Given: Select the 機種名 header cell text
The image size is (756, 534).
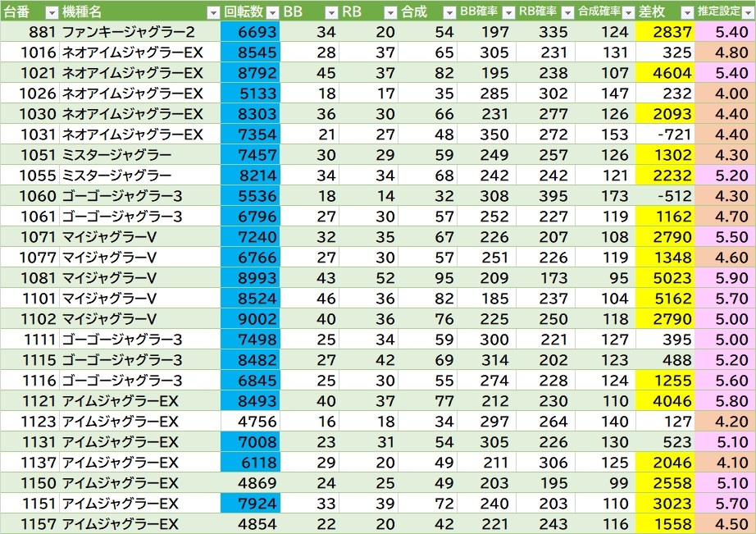Looking at the screenshot, I should click(82, 11).
